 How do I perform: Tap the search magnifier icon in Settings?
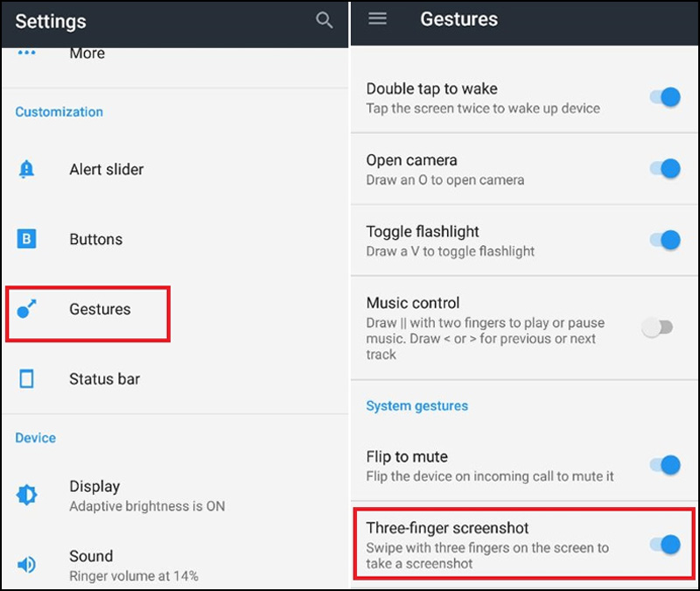click(x=324, y=20)
